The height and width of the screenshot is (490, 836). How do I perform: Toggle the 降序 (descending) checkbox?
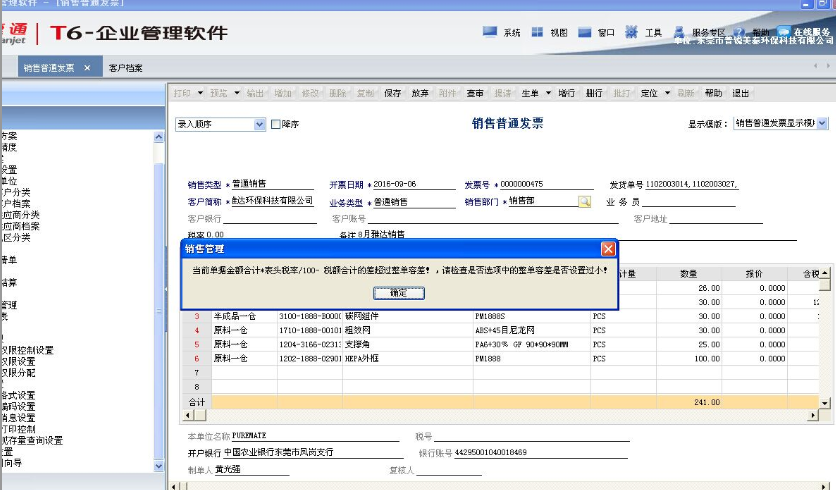tap(276, 125)
